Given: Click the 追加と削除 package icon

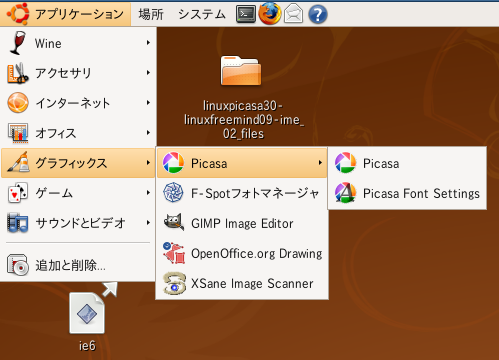Looking at the screenshot, I should coord(18,265).
